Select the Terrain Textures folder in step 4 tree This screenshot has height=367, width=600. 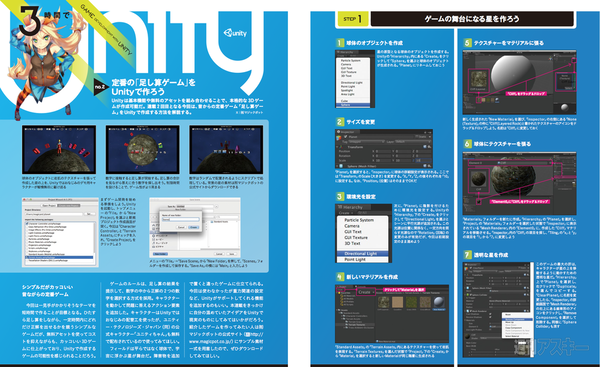coord(355,325)
